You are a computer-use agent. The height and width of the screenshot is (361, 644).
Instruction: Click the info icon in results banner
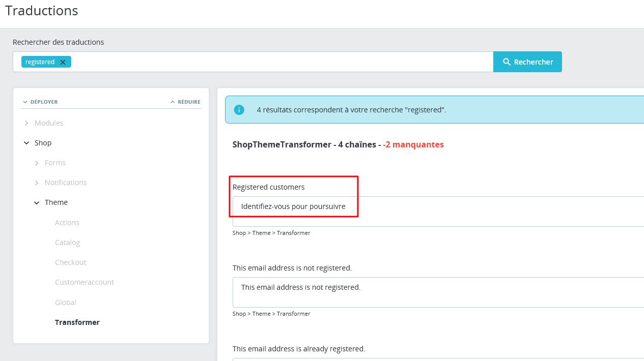(x=239, y=110)
